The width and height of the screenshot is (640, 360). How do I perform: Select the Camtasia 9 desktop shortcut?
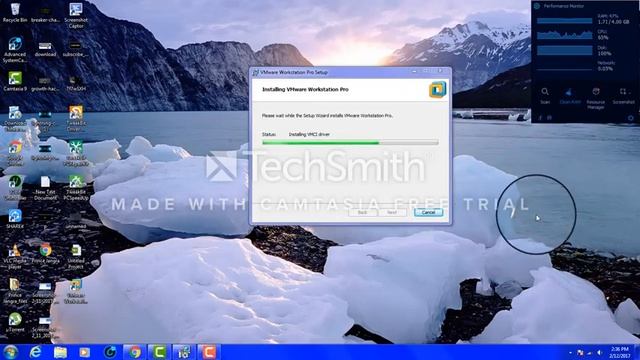coord(15,81)
